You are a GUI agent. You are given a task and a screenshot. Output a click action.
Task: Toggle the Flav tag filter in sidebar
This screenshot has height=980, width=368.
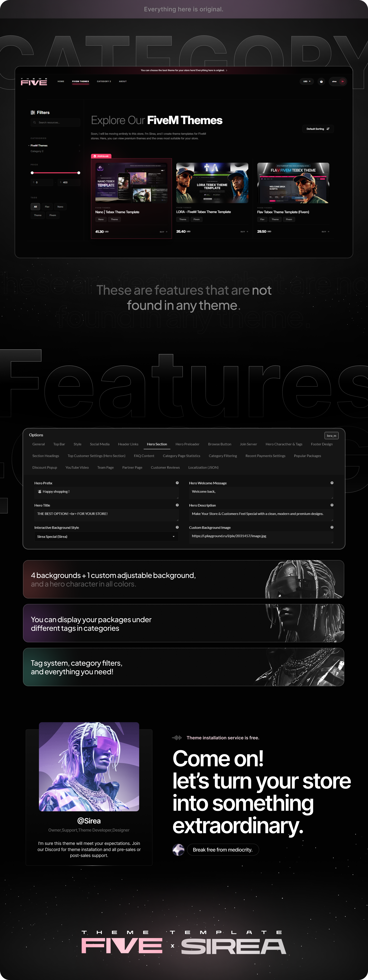47,206
